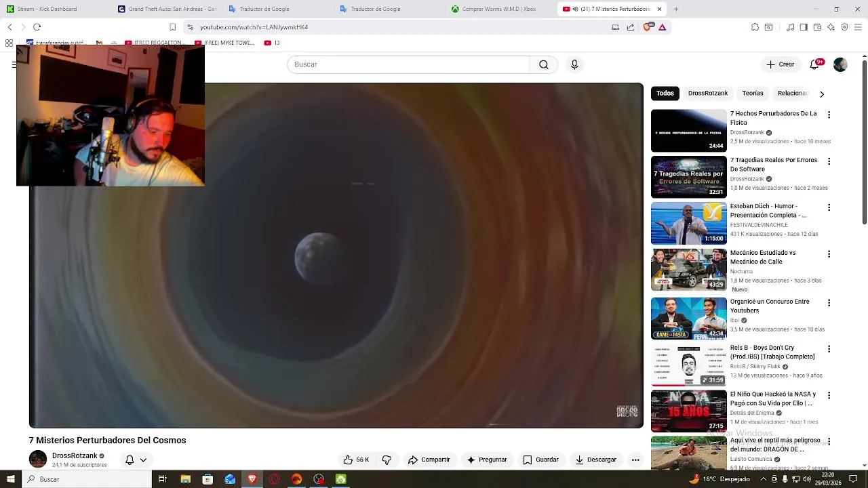Click the Compartir button
868x488 pixels.
[x=429, y=460]
